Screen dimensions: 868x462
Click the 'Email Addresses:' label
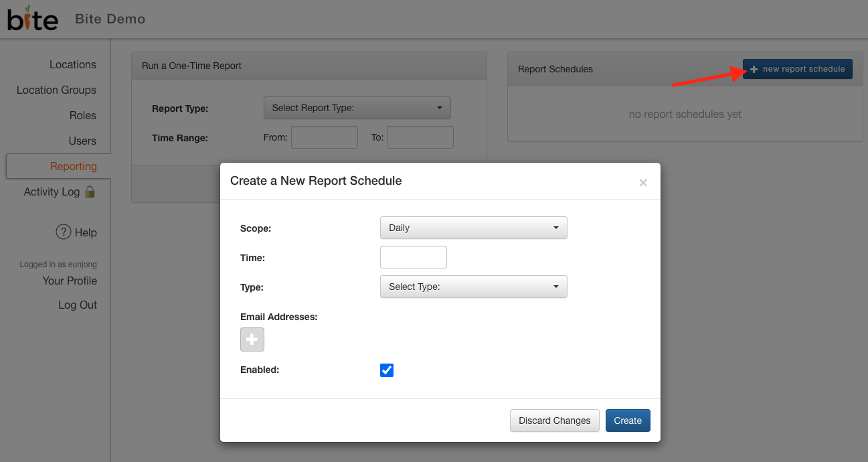[278, 317]
